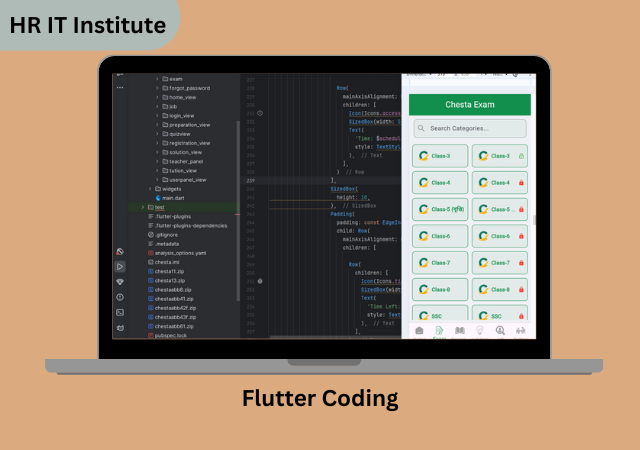Expand the exam folder chevron
This screenshot has width=640, height=450.
coord(157,79)
